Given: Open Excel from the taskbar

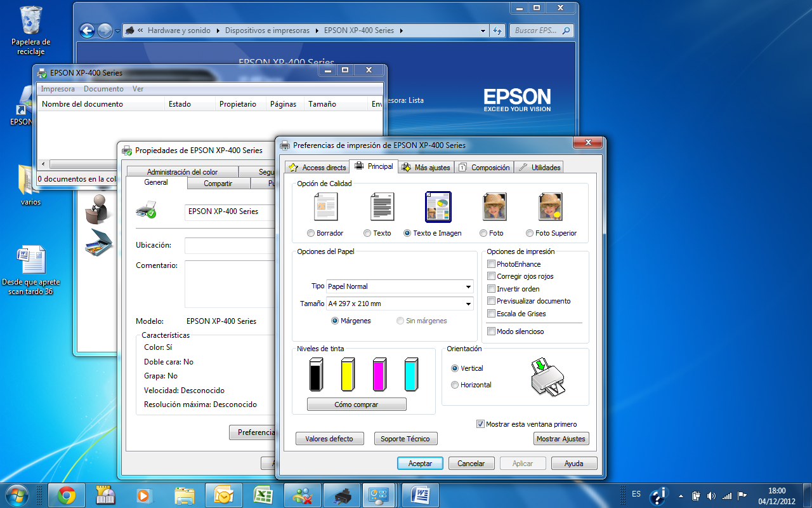Looking at the screenshot, I should click(x=263, y=495).
